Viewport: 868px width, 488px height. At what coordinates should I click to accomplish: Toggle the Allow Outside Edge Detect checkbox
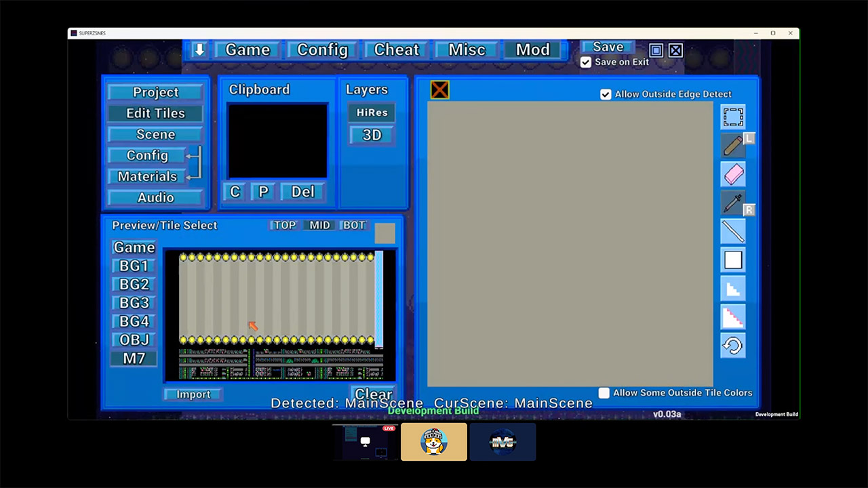click(606, 94)
